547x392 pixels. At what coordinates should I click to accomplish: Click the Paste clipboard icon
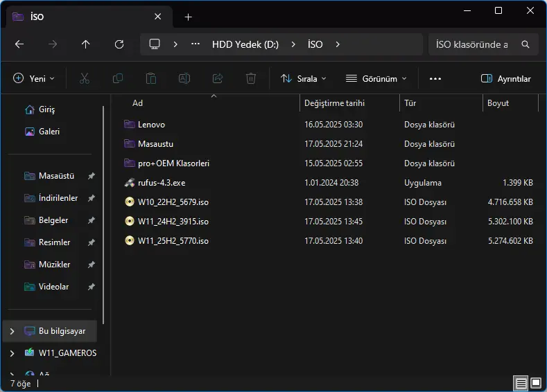151,78
